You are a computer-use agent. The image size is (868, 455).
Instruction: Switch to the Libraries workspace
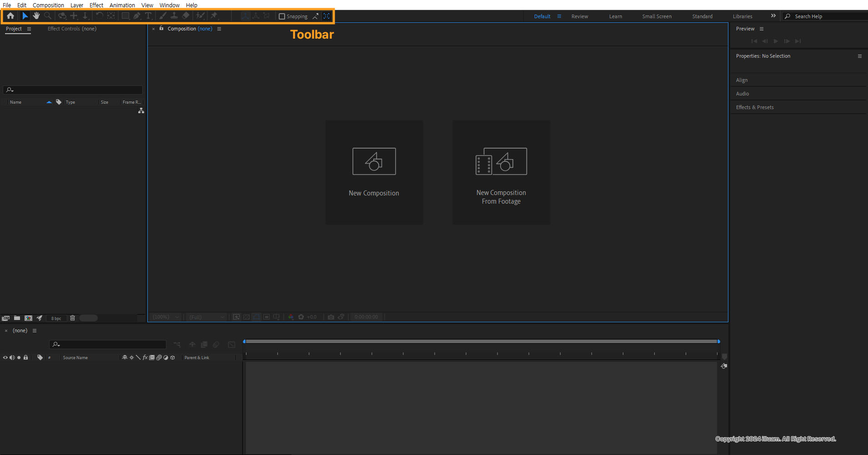(743, 16)
